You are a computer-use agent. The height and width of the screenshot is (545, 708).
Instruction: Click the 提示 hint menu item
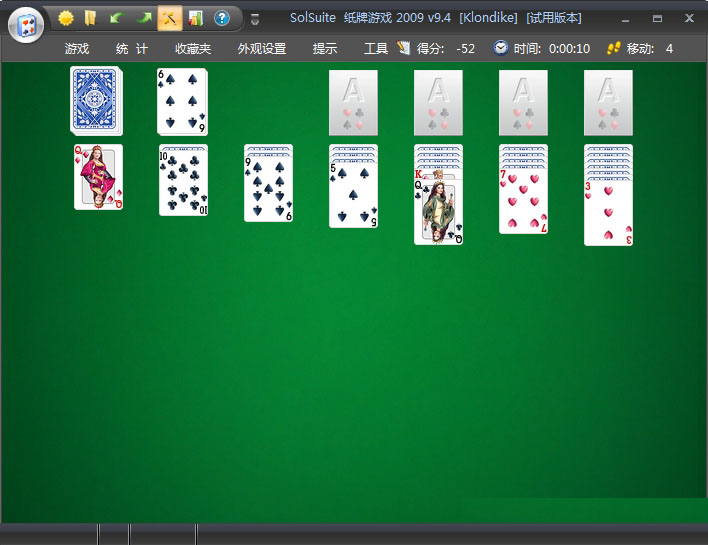(x=325, y=49)
